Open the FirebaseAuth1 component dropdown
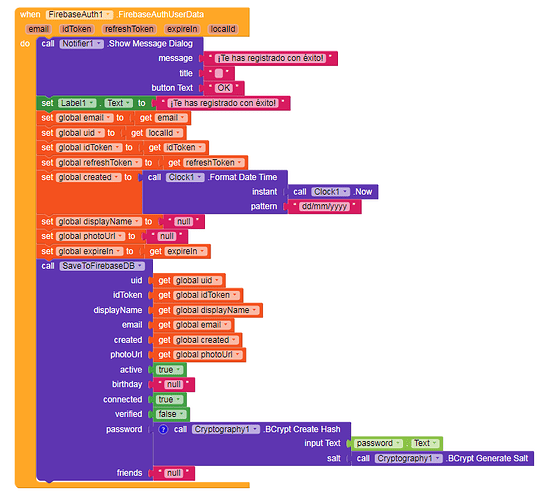Image resolution: width=551 pixels, height=500 pixels. [79, 14]
